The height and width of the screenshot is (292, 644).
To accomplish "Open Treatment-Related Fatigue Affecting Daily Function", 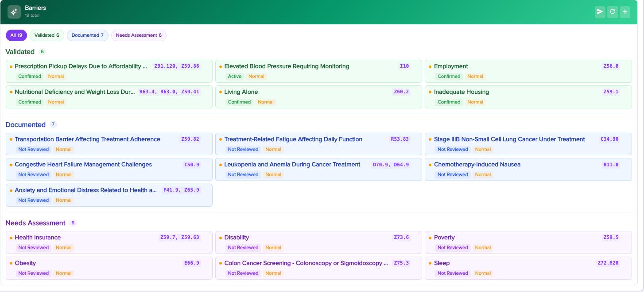I will pyautogui.click(x=318, y=144).
